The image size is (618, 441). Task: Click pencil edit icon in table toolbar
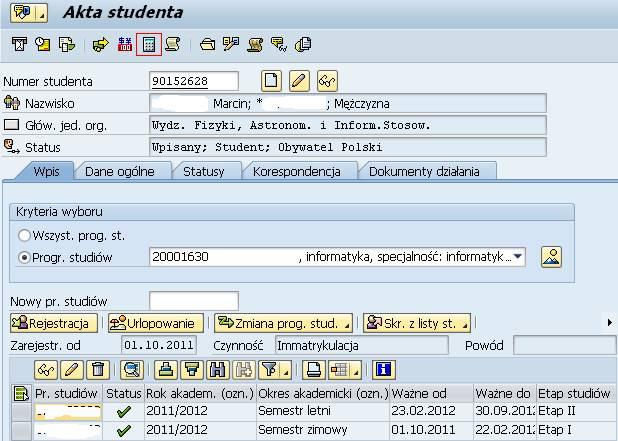(x=72, y=370)
